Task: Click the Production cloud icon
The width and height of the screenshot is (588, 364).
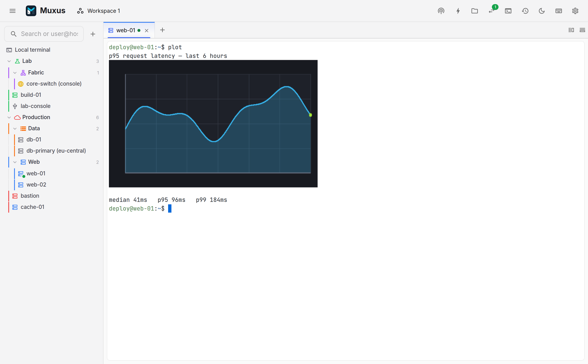Action: coord(17,117)
